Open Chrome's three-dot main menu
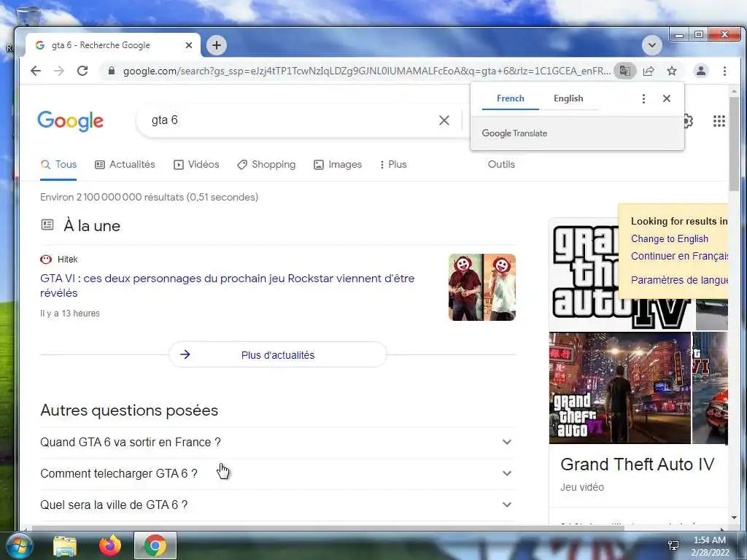Screen dimensions: 747x560 point(724,71)
